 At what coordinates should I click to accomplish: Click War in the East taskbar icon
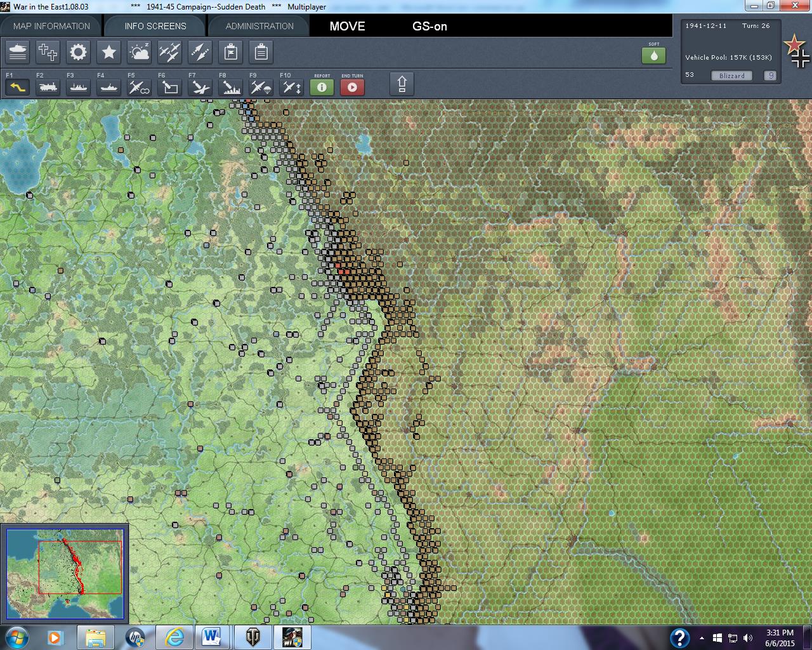coord(292,637)
